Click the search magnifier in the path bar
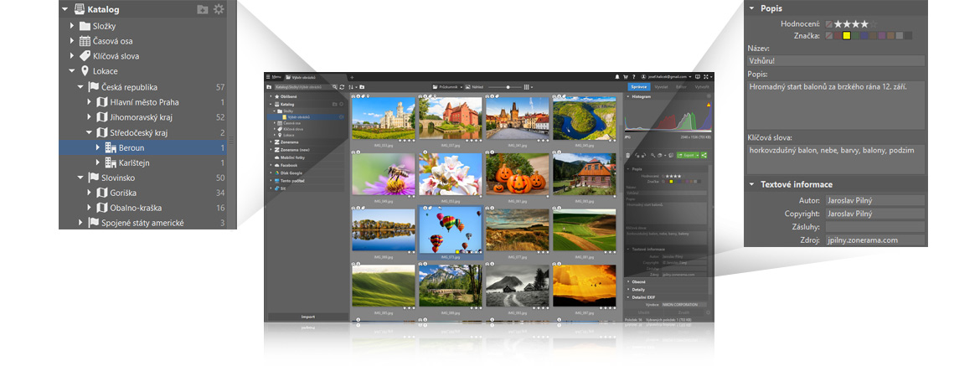The height and width of the screenshot is (366, 980). (x=334, y=87)
